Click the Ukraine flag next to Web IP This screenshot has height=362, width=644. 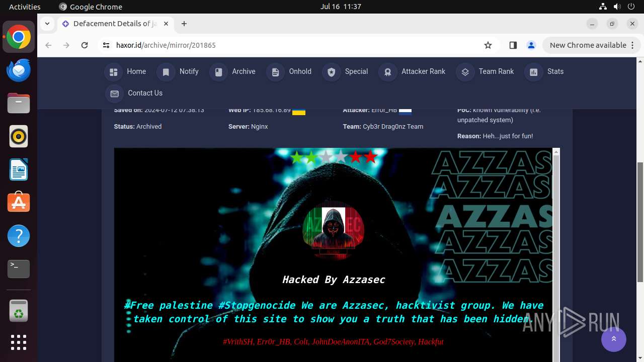click(x=299, y=111)
